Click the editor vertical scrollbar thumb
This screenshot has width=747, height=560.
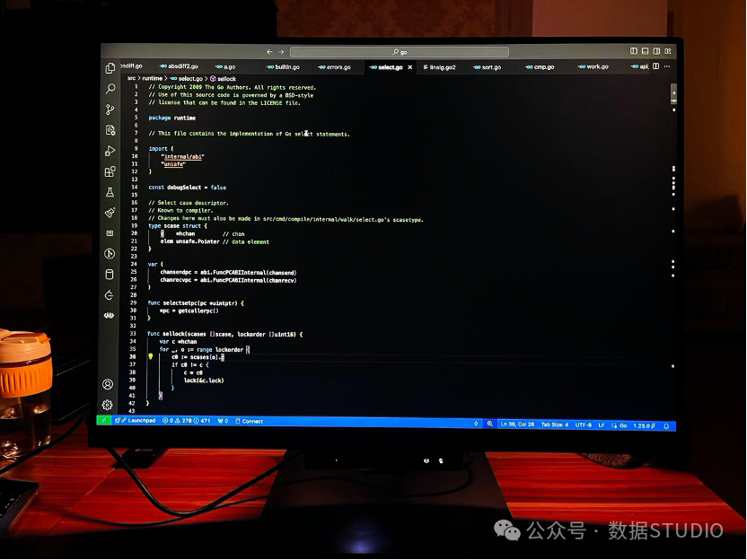673,93
